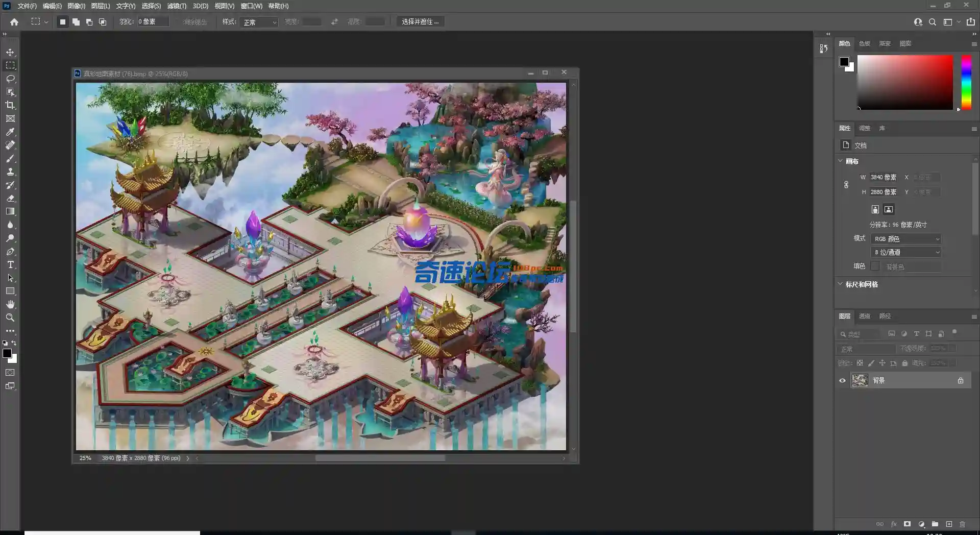Select the Spot Healing Brush tool
The image size is (980, 535).
(10, 145)
